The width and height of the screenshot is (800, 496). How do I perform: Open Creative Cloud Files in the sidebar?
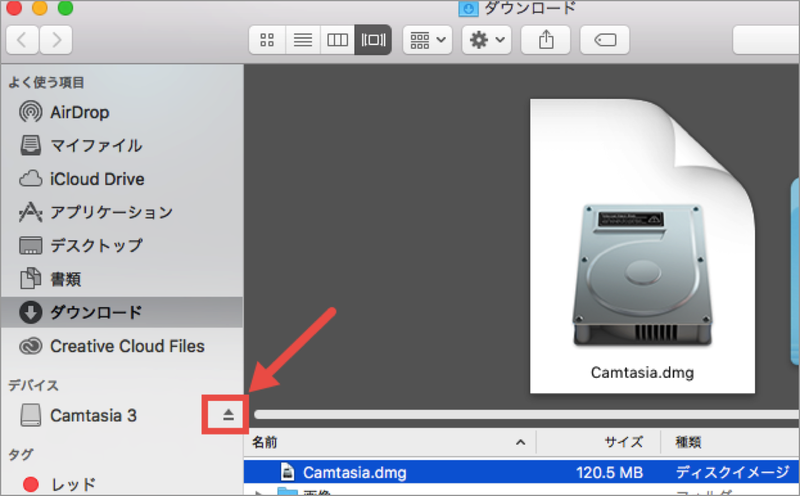[121, 346]
